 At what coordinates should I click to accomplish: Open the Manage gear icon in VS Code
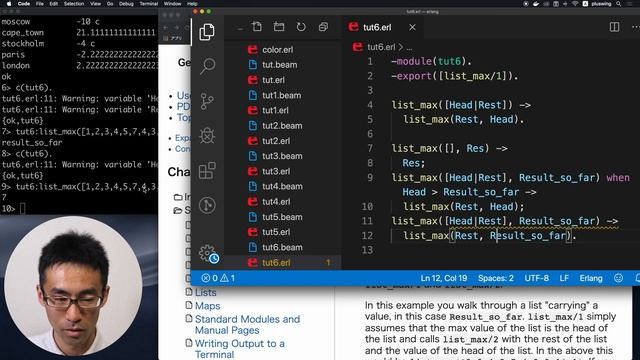tap(208, 254)
